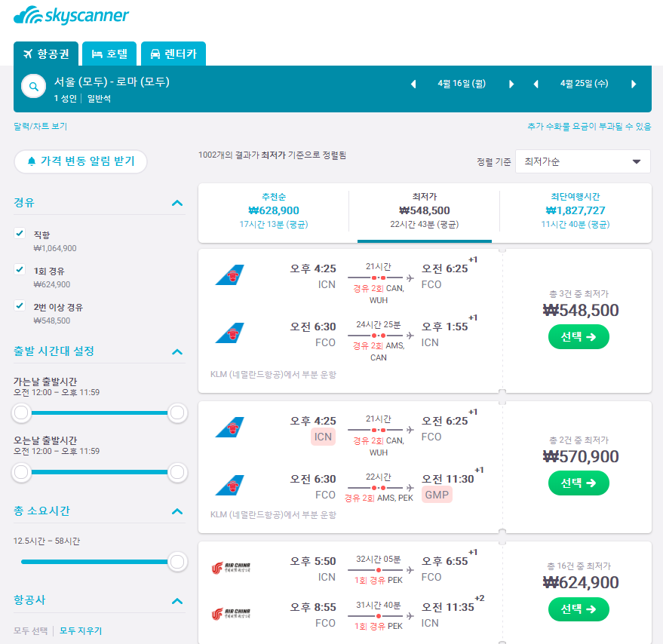This screenshot has width=663, height=644.
Task: Open the 정렬 기준 sort dropdown
Action: (582, 161)
